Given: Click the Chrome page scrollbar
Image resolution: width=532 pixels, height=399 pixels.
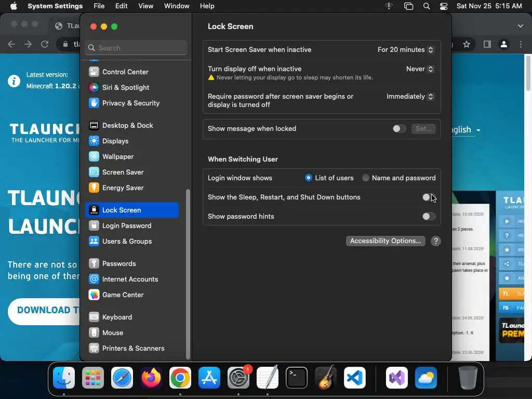Looking at the screenshot, I should (x=528, y=73).
